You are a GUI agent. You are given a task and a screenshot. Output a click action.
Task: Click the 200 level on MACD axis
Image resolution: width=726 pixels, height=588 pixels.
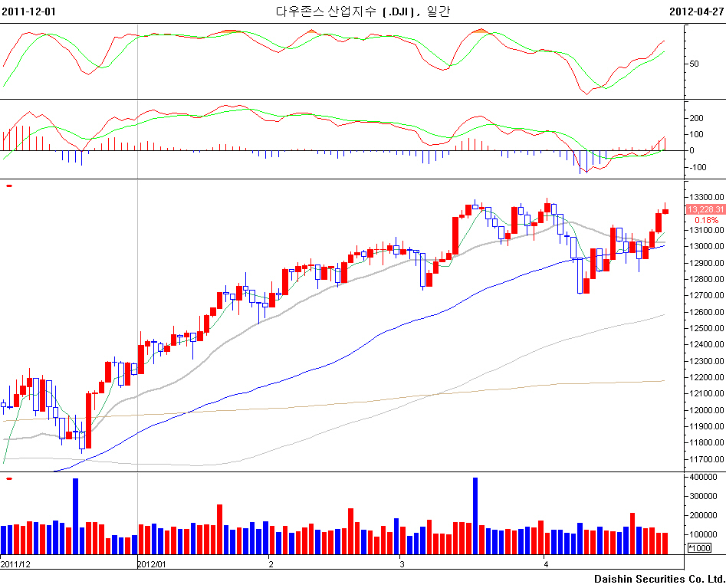pos(697,118)
